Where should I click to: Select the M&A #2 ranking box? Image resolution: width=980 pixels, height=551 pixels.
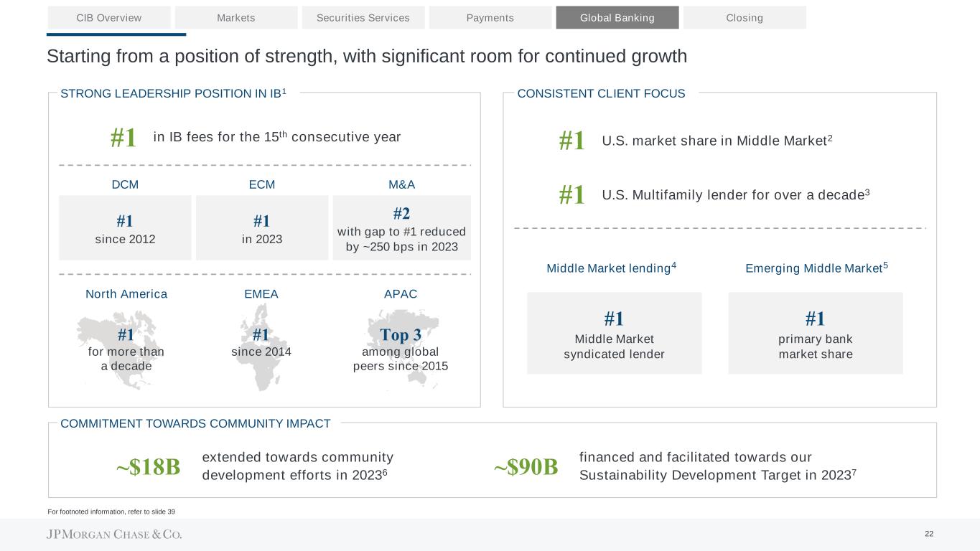tap(401, 228)
